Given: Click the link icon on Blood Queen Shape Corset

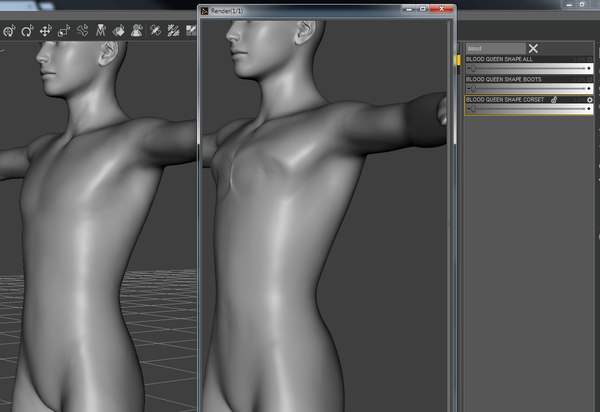Looking at the screenshot, I should 554,100.
